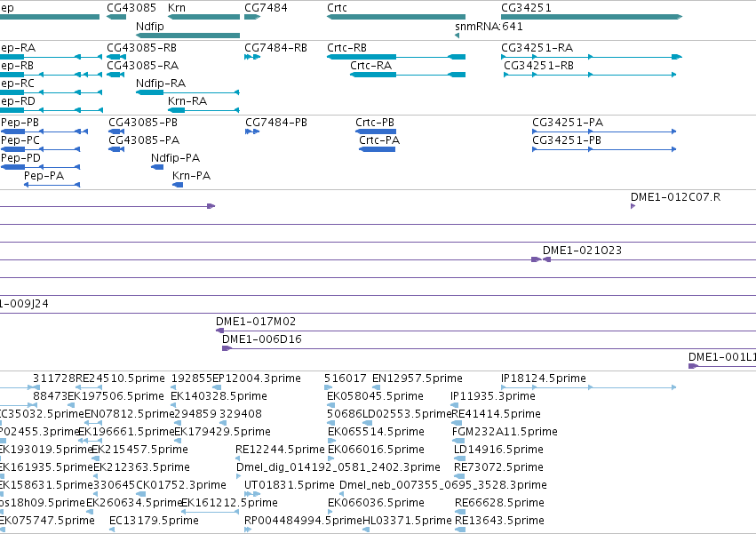Select the snmRNA:641 feature label
The height and width of the screenshot is (534, 756).
coord(489,26)
